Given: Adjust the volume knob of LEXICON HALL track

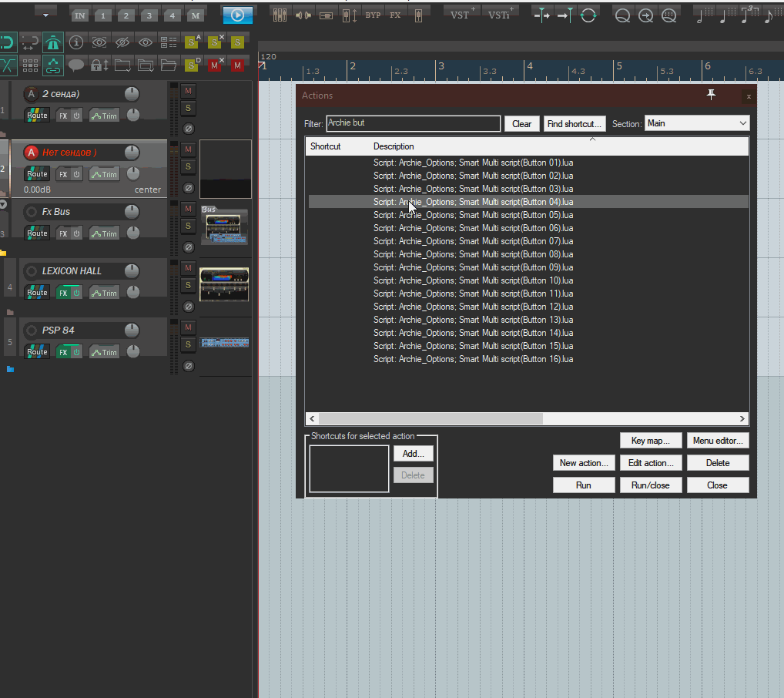Looking at the screenshot, I should [132, 271].
